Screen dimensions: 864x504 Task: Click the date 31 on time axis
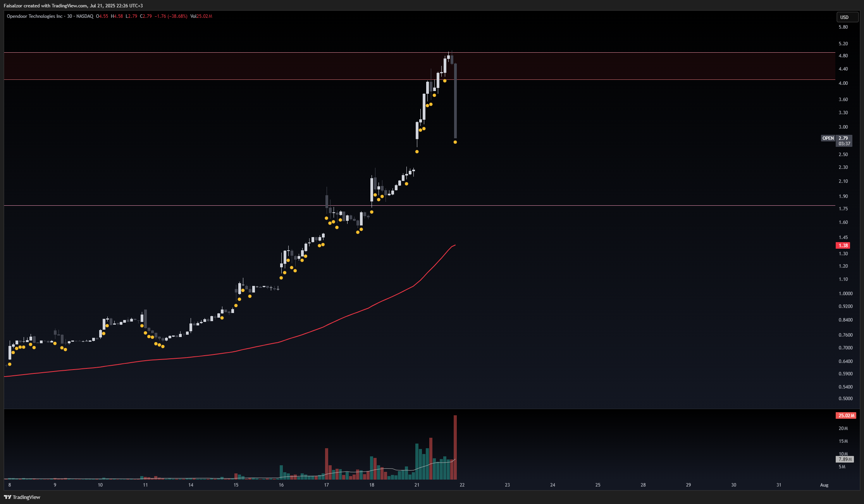point(779,485)
